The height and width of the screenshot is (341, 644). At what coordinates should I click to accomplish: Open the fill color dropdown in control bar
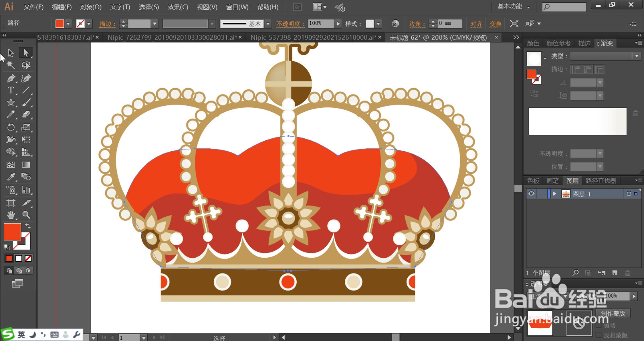click(x=68, y=24)
